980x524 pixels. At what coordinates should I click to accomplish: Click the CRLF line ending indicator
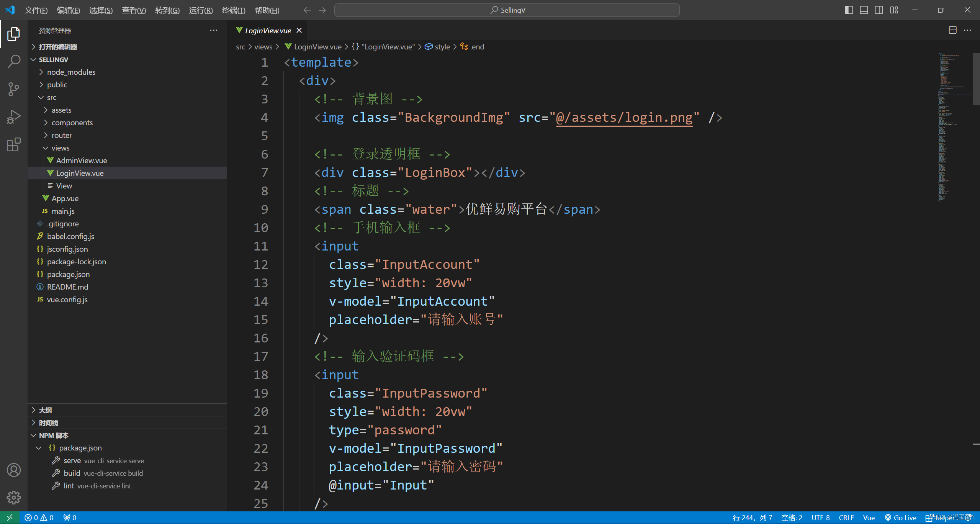pos(846,518)
